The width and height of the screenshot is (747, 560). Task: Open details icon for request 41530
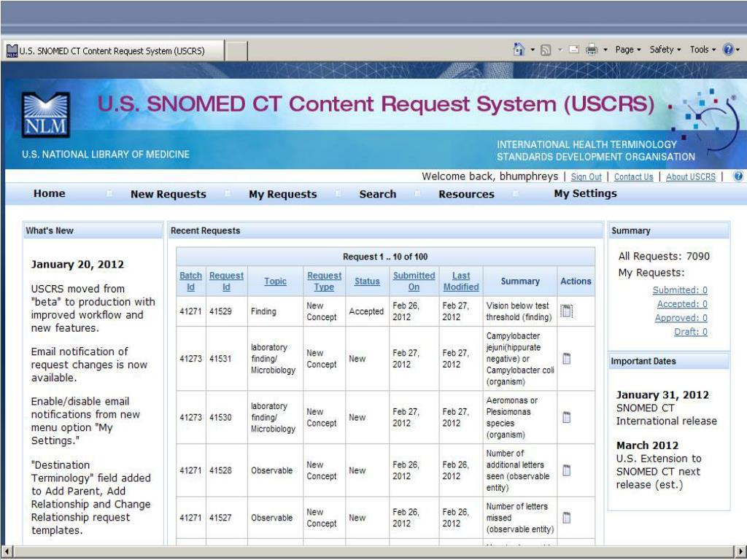[566, 417]
